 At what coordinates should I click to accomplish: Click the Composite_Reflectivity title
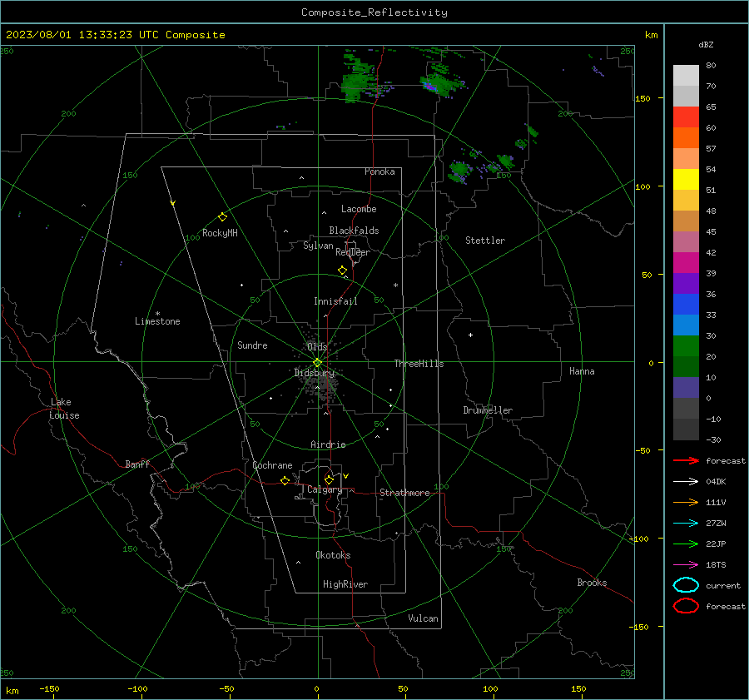point(374,12)
